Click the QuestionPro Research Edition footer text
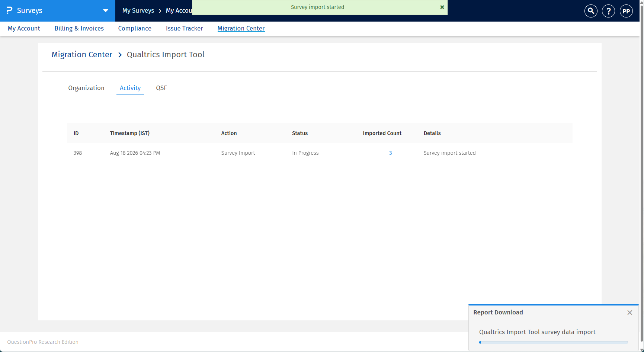 [43, 342]
